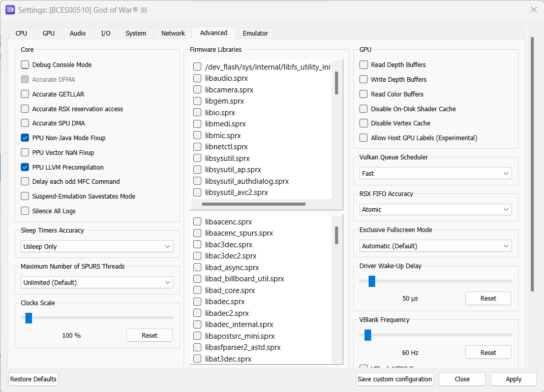Image resolution: width=544 pixels, height=392 pixels.
Task: Disable PPU LLVM Precompilation
Action: pyautogui.click(x=25, y=168)
